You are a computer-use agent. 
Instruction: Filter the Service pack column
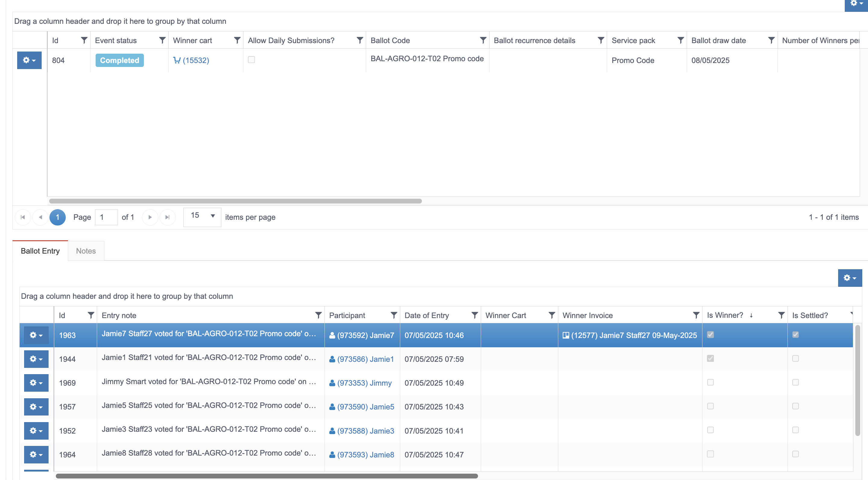pyautogui.click(x=680, y=40)
